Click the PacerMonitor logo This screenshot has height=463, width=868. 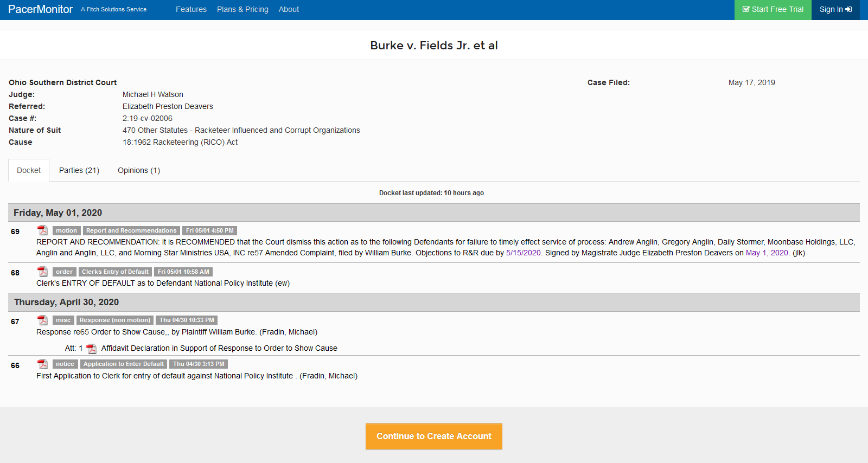click(40, 9)
